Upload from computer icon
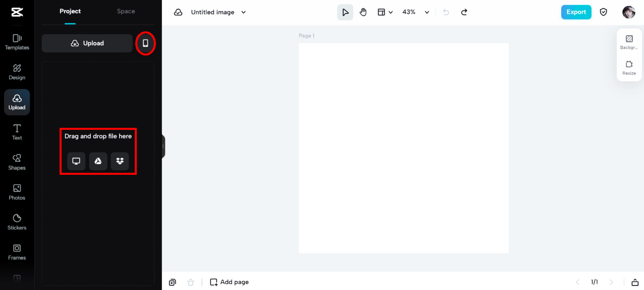Viewport: 644px width, 290px height. tap(76, 161)
